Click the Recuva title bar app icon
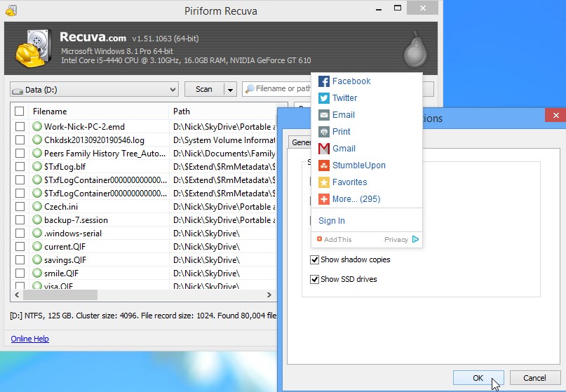The width and height of the screenshot is (566, 392). (x=11, y=10)
